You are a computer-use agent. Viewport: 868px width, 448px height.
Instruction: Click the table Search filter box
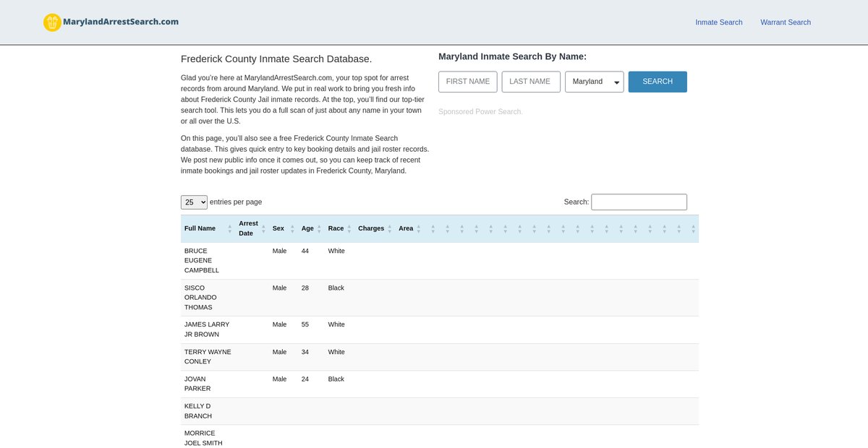click(639, 202)
